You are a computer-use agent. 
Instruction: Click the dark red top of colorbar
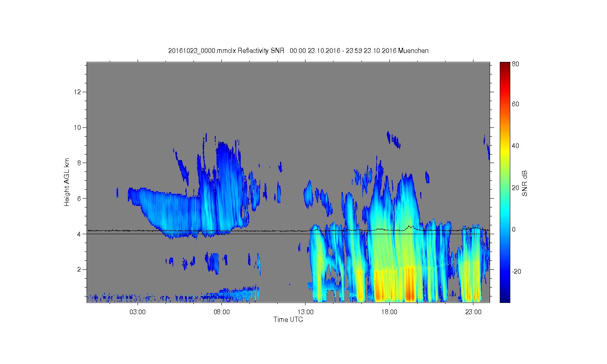point(505,66)
